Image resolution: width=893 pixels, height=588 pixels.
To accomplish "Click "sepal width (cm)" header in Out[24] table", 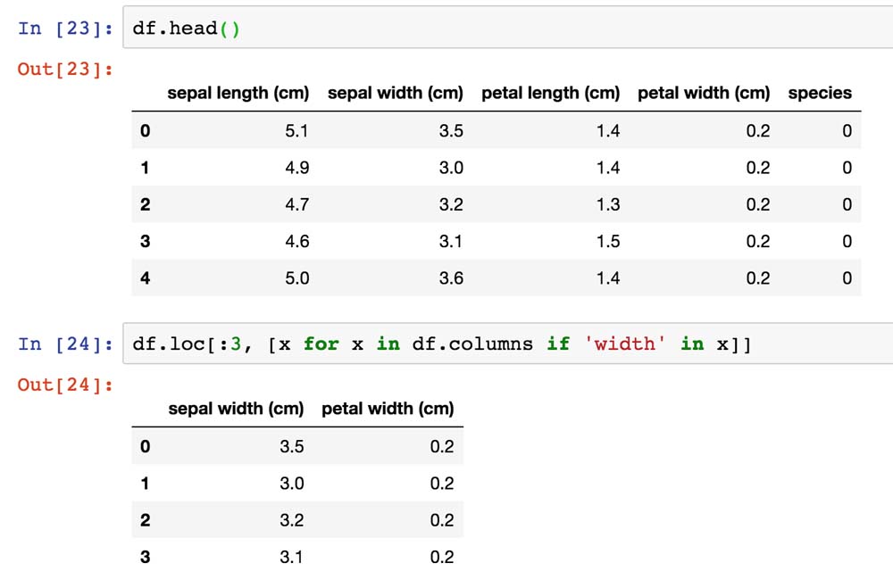I will (236, 409).
